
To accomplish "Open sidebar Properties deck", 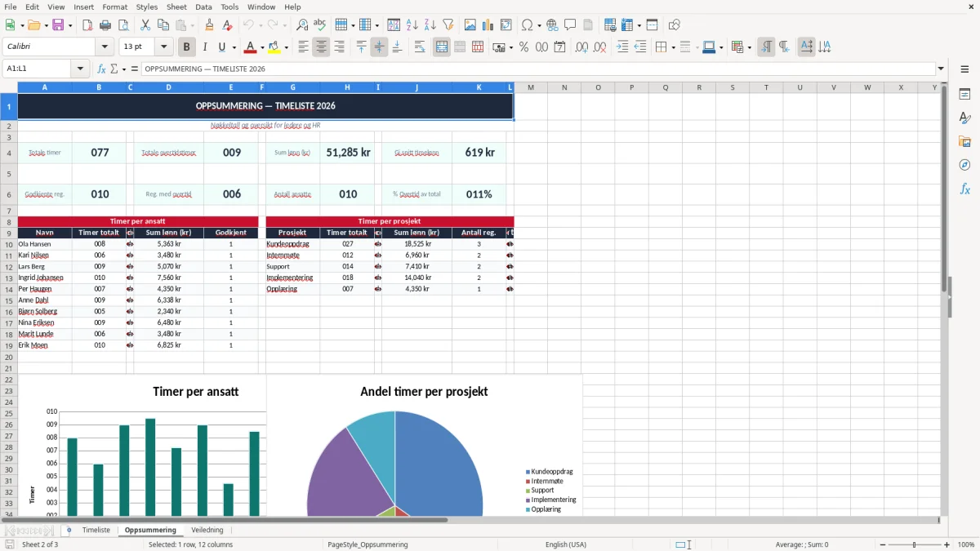I will [964, 95].
